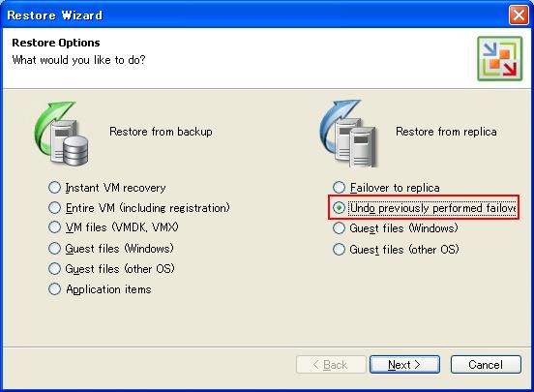Click the disabled Back button
The width and height of the screenshot is (534, 392).
click(331, 365)
